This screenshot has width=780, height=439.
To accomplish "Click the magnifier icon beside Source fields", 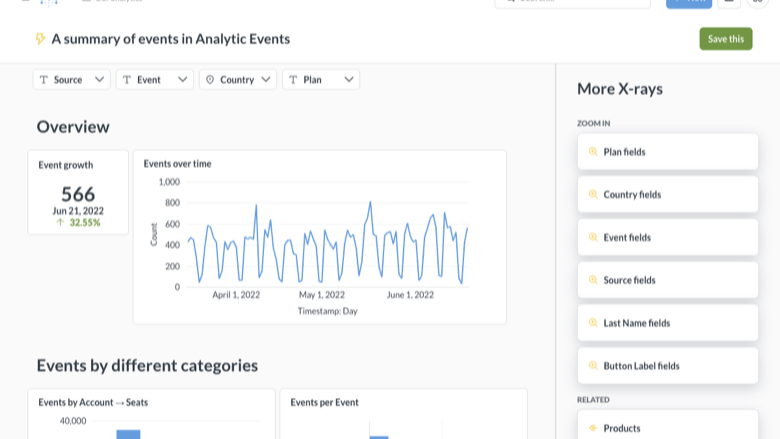I will pyautogui.click(x=593, y=280).
